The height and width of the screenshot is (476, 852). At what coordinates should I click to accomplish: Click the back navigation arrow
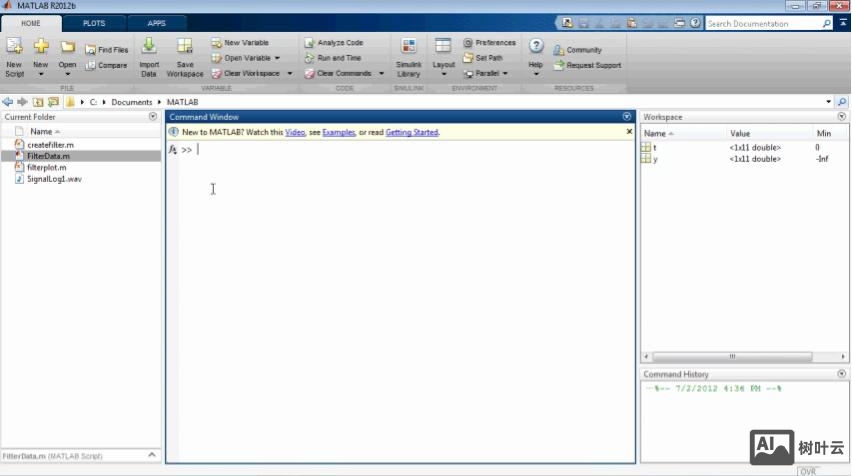[x=8, y=102]
